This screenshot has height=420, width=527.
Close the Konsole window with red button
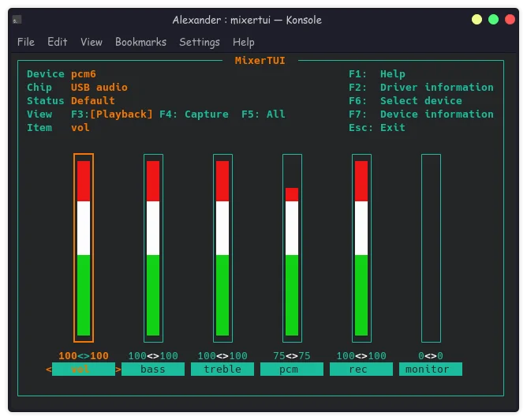(510, 20)
